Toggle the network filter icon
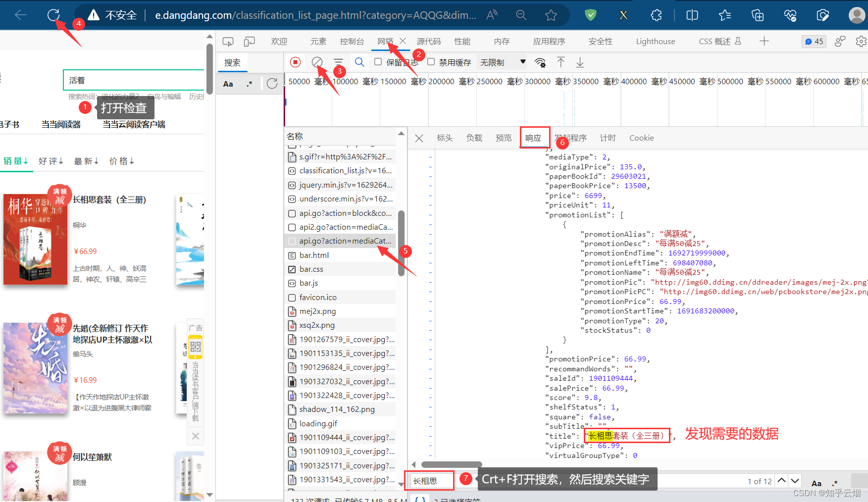Image resolution: width=868 pixels, height=502 pixels. [x=338, y=62]
